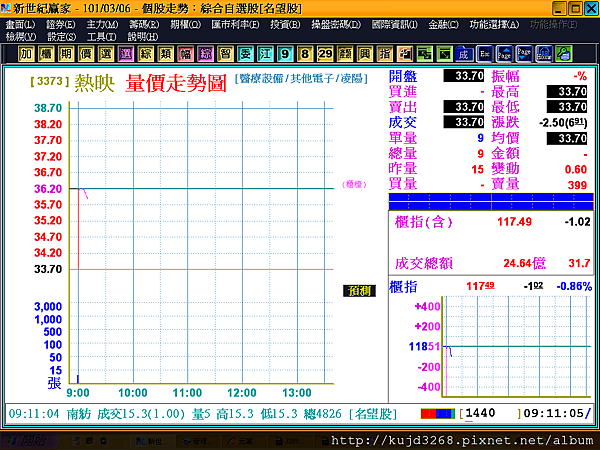Image resolution: width=600 pixels, height=450 pixels.
Task: Click the 昨量 value 15
Action: pyautogui.click(x=477, y=170)
